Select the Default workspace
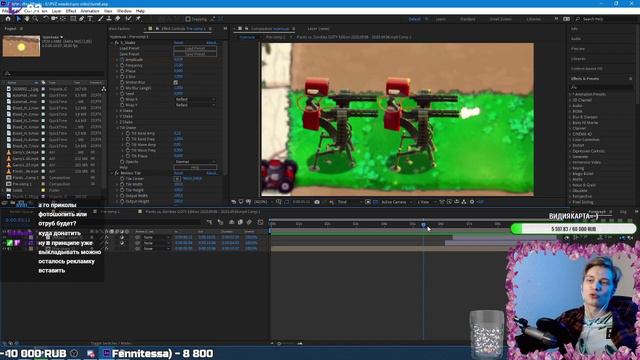Screen dimensions: 640x360 414,19
